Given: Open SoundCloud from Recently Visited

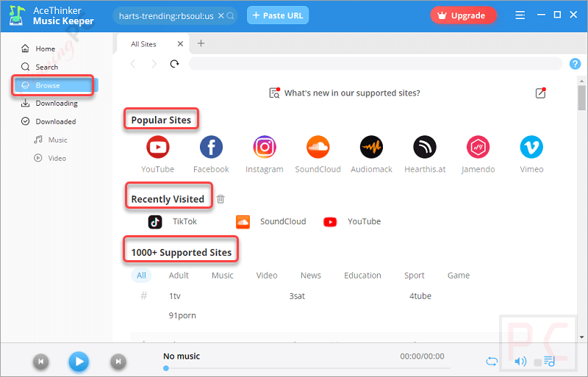Looking at the screenshot, I should click(270, 222).
